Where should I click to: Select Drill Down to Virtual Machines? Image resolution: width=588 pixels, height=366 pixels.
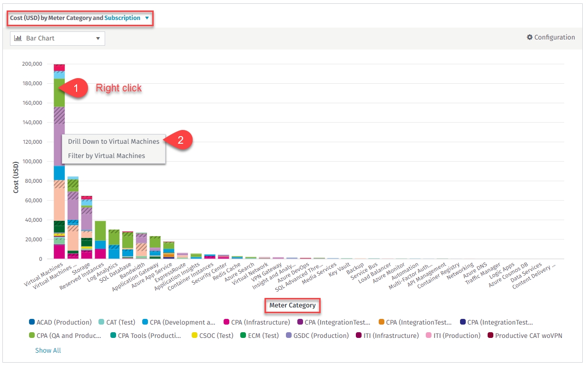(x=114, y=141)
